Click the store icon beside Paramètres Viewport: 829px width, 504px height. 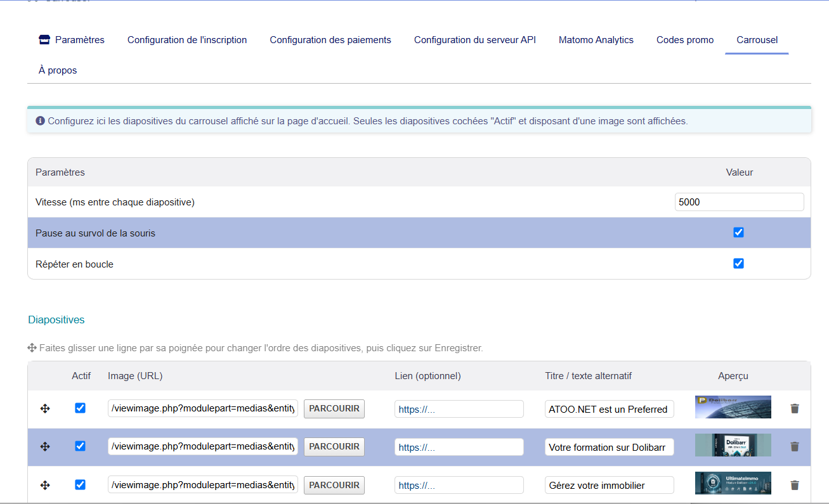pyautogui.click(x=44, y=40)
